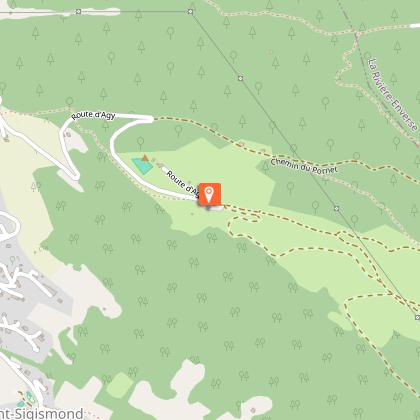Select the pylon marker below the top corner on the diagonal line
Screen dimensions: 420x420
[x=241, y=78]
